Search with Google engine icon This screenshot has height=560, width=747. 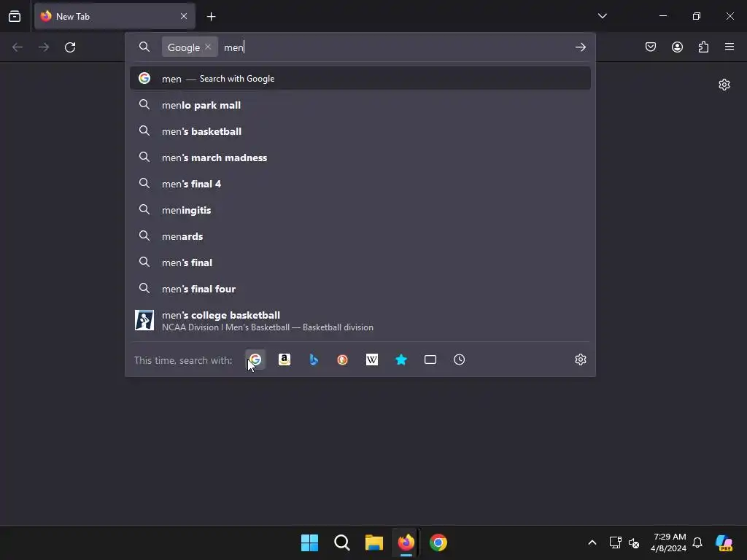pyautogui.click(x=255, y=359)
